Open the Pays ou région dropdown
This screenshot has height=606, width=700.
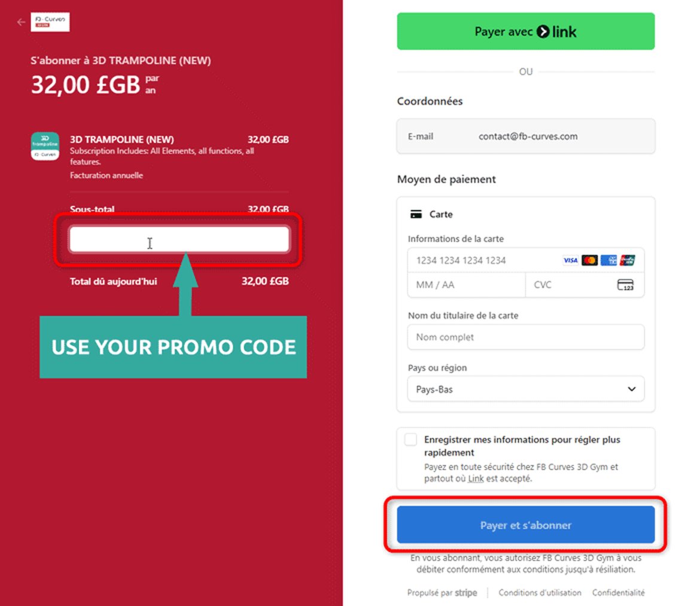[525, 389]
